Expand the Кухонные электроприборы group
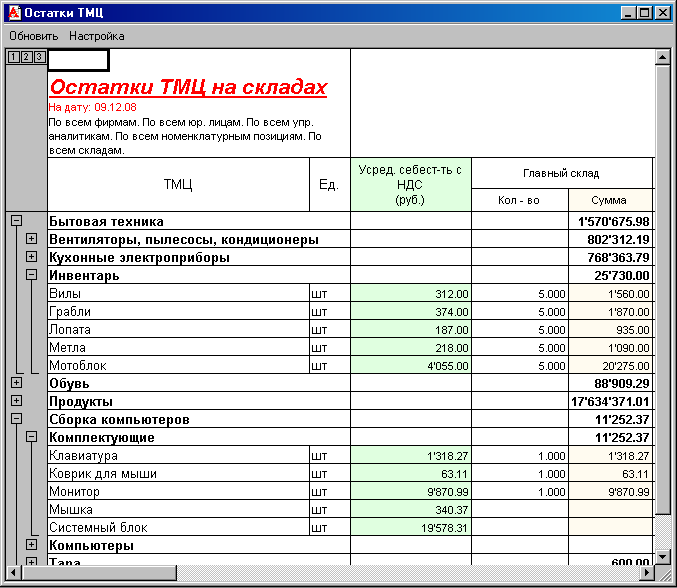Viewport: 677px width, 588px height. [x=31, y=257]
